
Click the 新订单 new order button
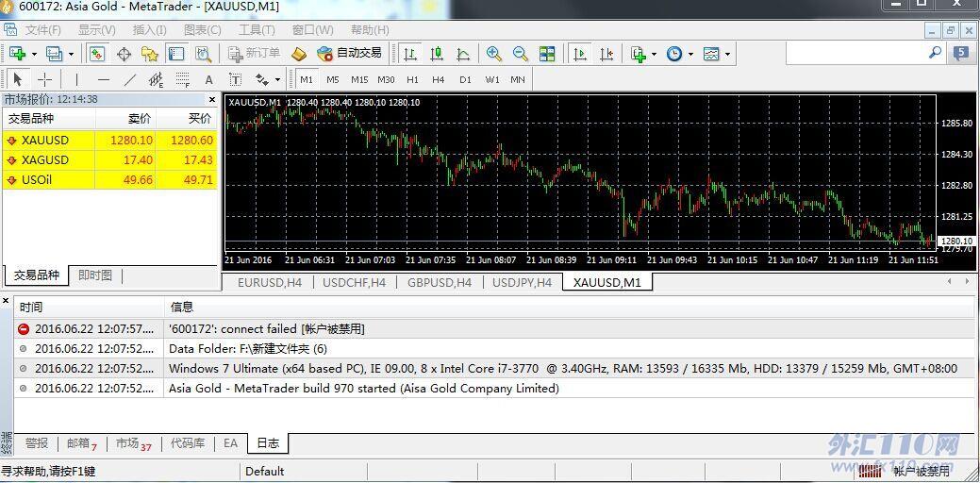(x=254, y=54)
